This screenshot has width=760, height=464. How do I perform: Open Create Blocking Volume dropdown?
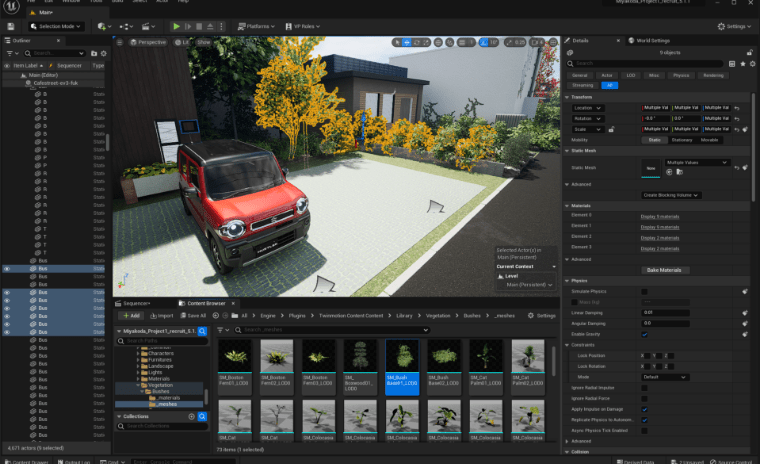(671, 195)
